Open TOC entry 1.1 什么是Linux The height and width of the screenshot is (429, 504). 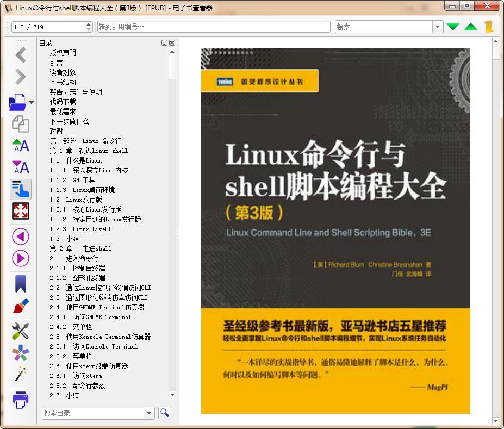coord(76,160)
